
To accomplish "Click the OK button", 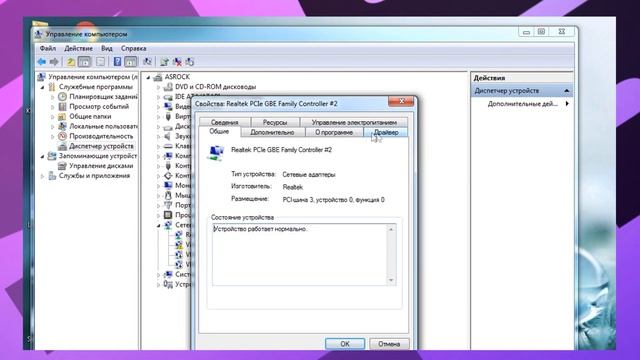I will pyautogui.click(x=345, y=344).
